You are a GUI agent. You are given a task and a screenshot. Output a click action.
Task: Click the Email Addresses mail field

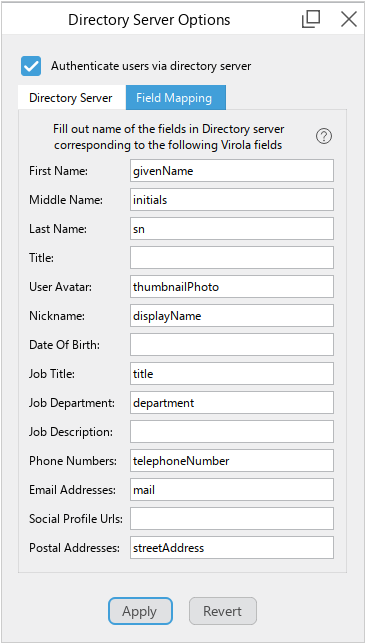click(x=232, y=490)
